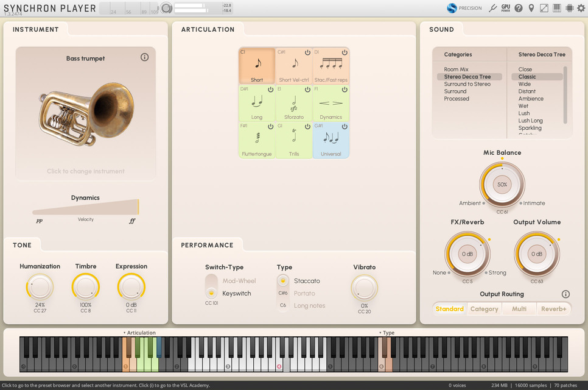Screen dimensions: 588x390
Task: Select the Fluttertongue articulation note icon
Action: (x=257, y=137)
